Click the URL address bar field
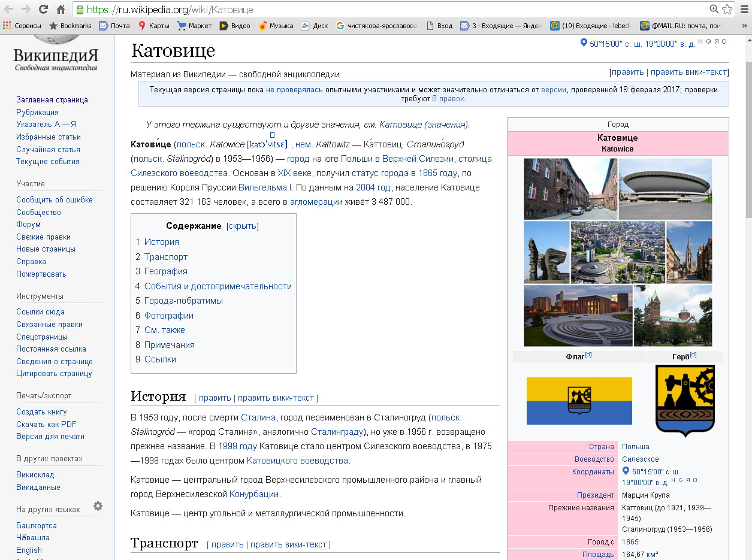Image resolution: width=752 pixels, height=560 pixels. click(389, 10)
